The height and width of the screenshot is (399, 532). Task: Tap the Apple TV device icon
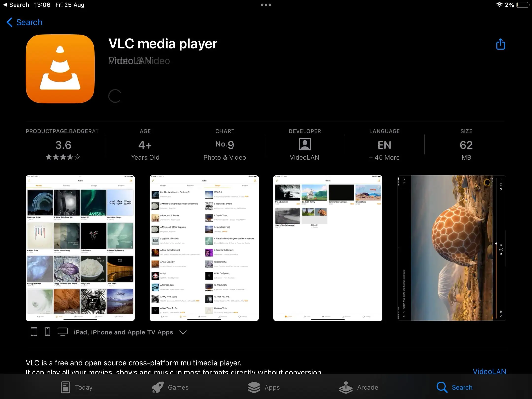[63, 332]
